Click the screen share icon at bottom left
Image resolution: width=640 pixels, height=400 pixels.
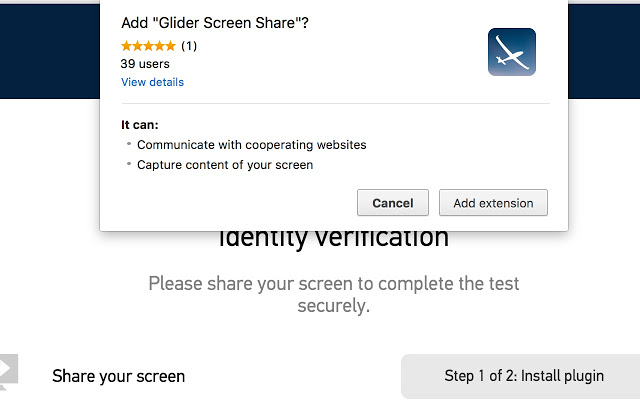[8, 370]
